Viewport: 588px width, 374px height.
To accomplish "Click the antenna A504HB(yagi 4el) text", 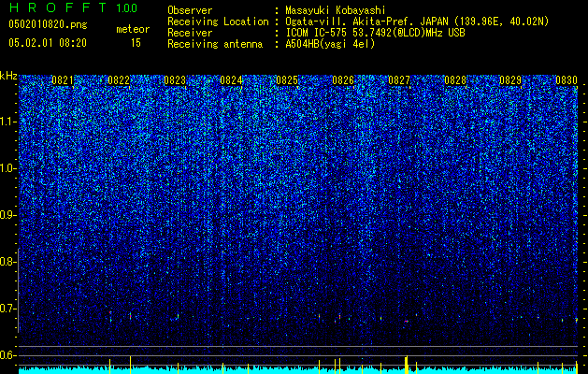I will pos(330,44).
